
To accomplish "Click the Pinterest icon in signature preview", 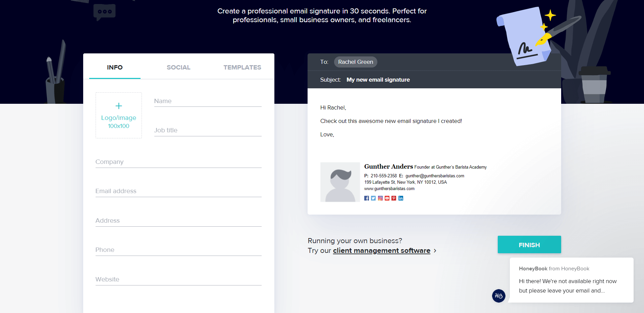I will [x=394, y=198].
